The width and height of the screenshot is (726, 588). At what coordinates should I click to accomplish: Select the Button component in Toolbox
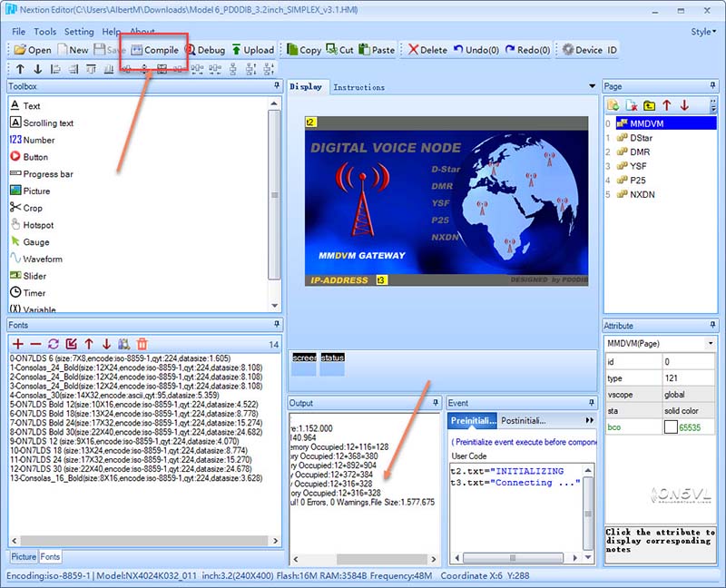pos(29,157)
